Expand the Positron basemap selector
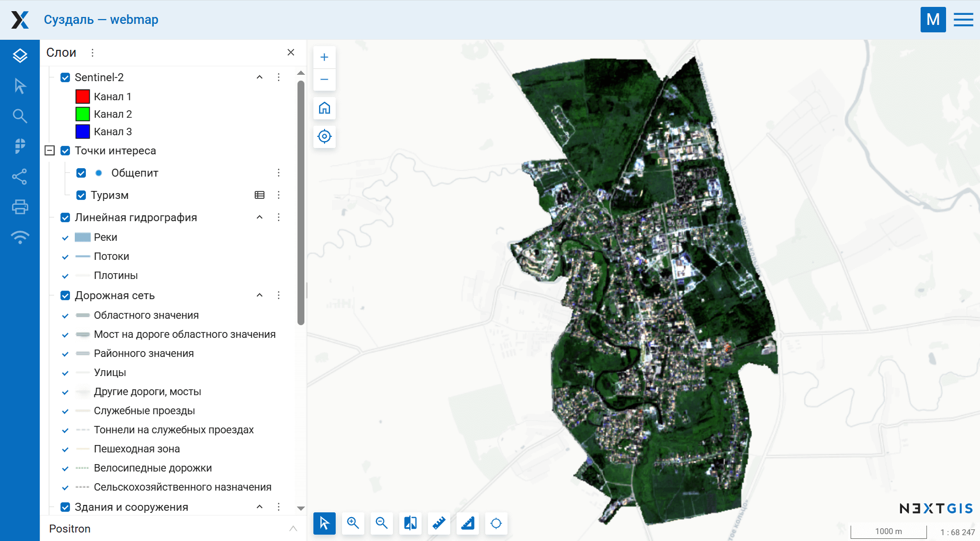This screenshot has width=980, height=541. pyautogui.click(x=293, y=528)
